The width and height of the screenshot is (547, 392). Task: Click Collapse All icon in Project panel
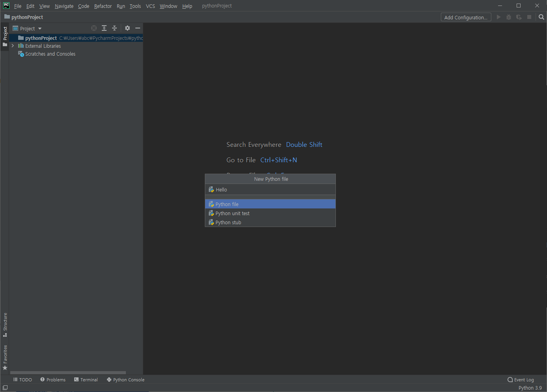click(x=114, y=28)
